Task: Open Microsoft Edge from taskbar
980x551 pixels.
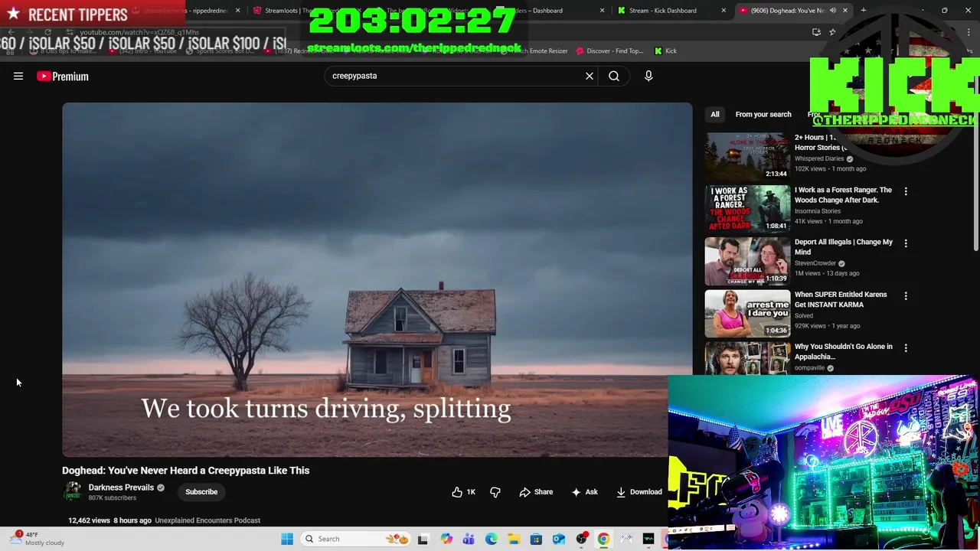Action: point(491,539)
